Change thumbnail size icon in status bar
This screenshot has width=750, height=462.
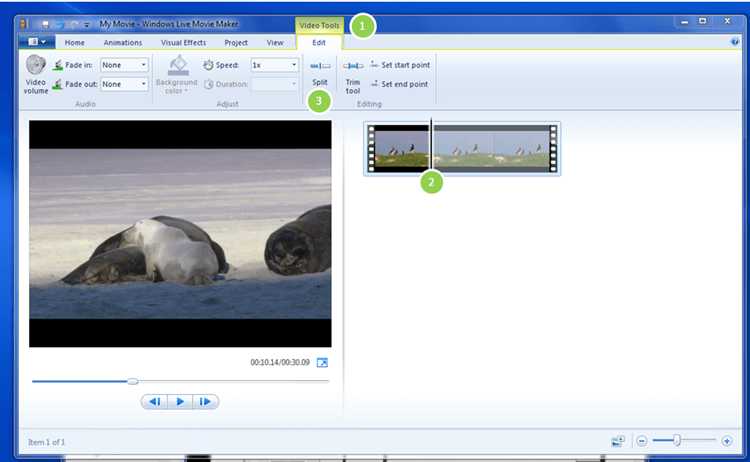pos(618,440)
